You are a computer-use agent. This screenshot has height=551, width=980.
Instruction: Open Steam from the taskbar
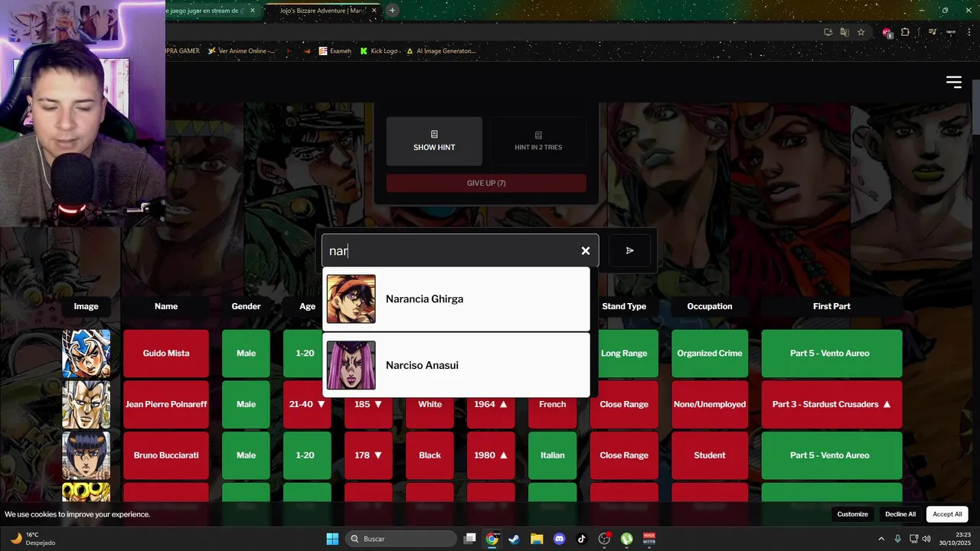pos(514,539)
